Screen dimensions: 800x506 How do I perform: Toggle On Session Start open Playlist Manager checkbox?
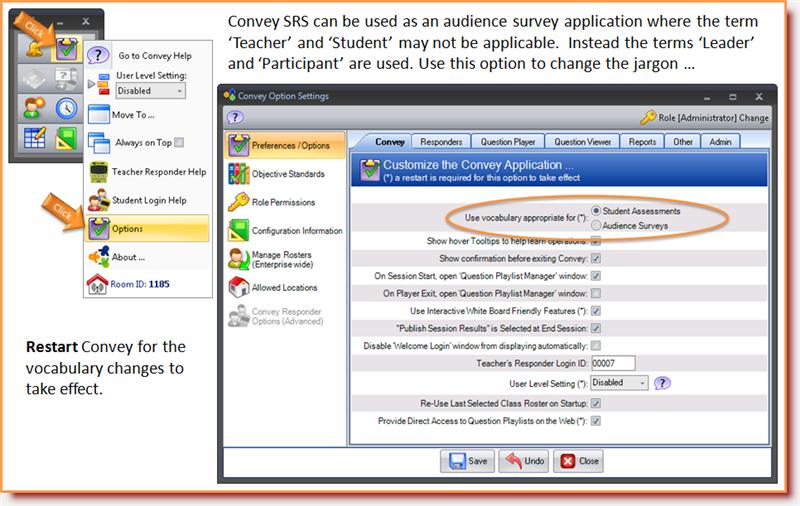click(595, 276)
